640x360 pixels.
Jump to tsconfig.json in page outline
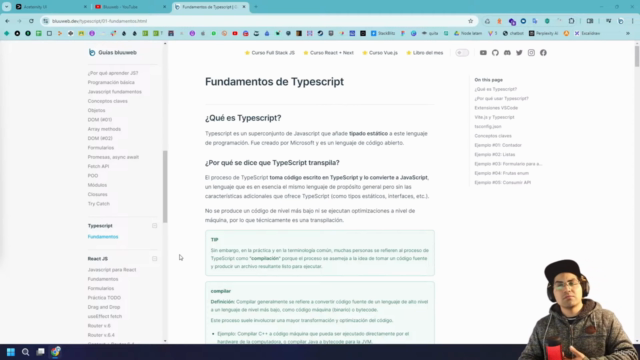tap(488, 127)
